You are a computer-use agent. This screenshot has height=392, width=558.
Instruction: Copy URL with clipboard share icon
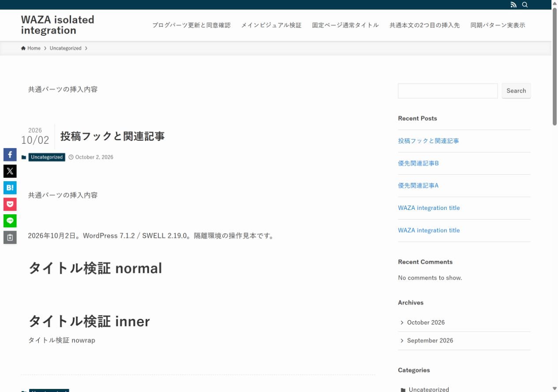coord(10,237)
